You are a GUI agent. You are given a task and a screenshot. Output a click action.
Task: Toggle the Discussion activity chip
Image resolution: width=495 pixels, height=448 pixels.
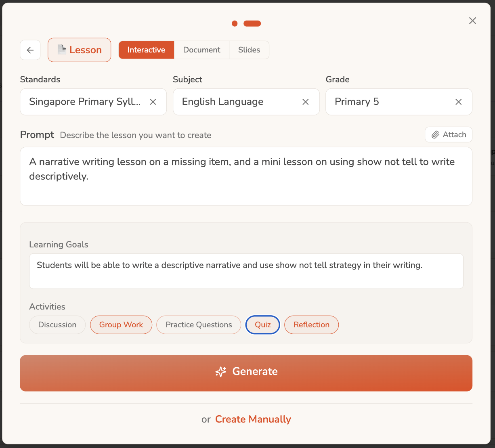57,325
